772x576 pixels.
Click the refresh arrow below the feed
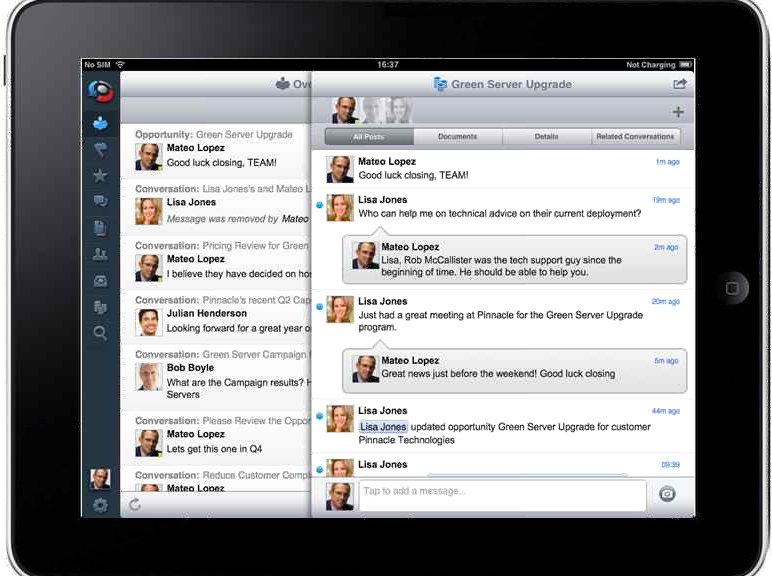[x=135, y=505]
